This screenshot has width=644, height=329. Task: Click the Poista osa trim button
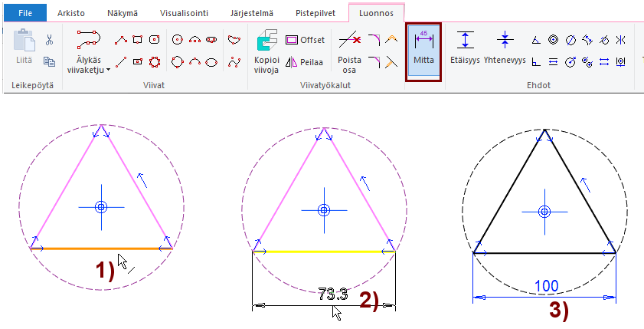(349, 54)
